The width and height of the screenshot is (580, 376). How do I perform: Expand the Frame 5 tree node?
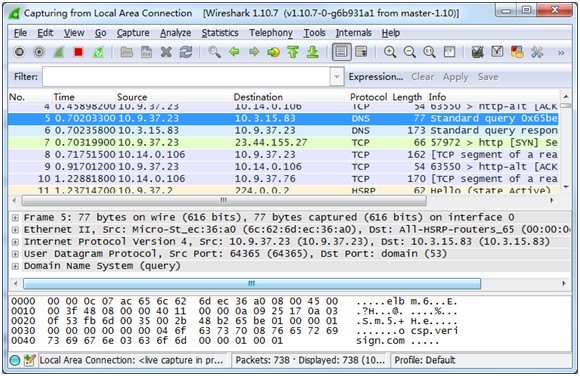15,218
